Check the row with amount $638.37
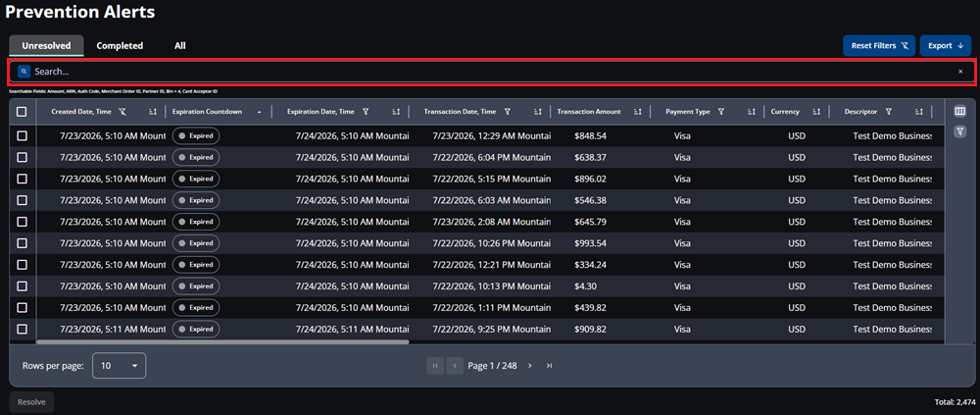The height and width of the screenshot is (415, 980). pyautogui.click(x=22, y=157)
